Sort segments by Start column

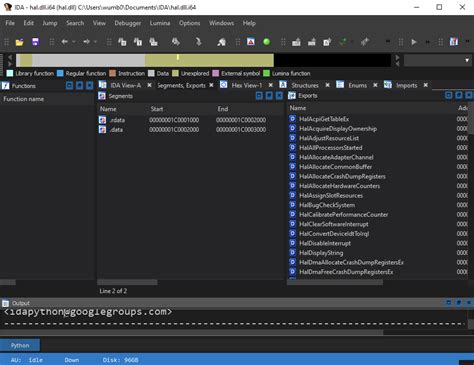157,109
